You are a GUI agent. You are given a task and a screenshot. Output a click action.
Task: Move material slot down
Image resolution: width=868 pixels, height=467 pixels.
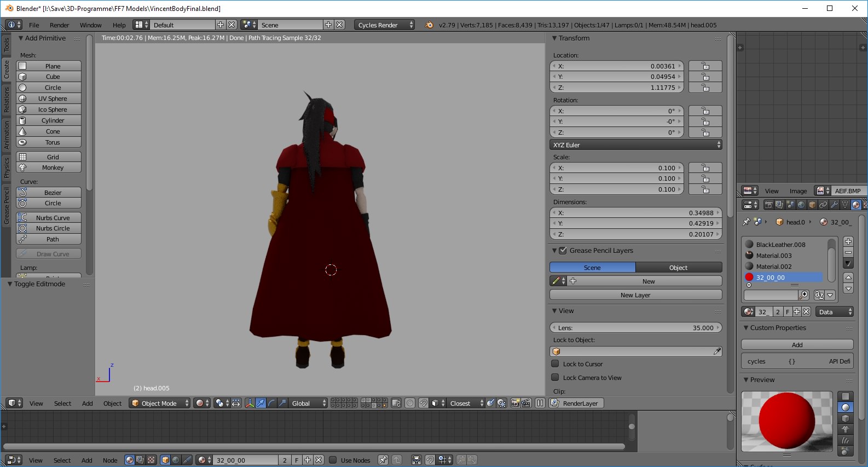[848, 289]
